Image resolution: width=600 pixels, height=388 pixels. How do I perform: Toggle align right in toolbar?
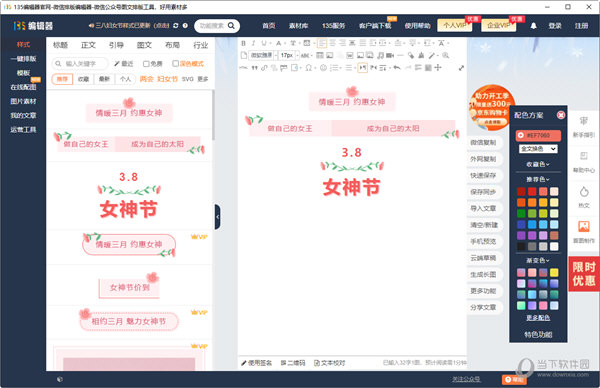click(x=342, y=43)
